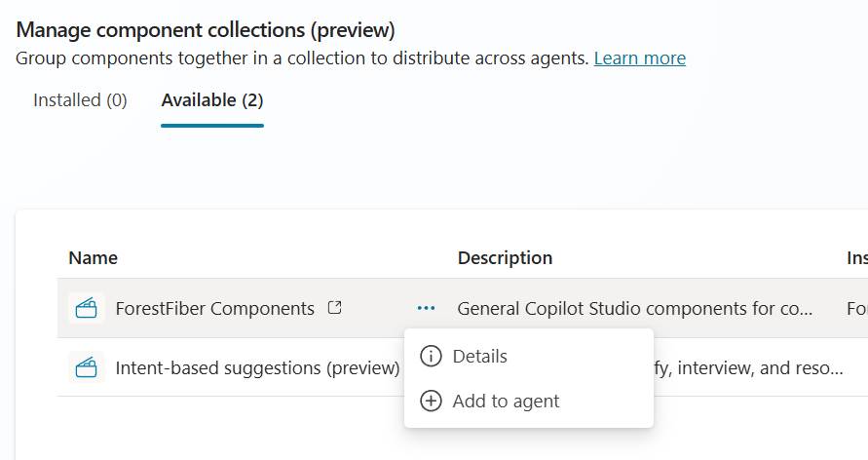Choose Details from the context menu

[479, 357]
